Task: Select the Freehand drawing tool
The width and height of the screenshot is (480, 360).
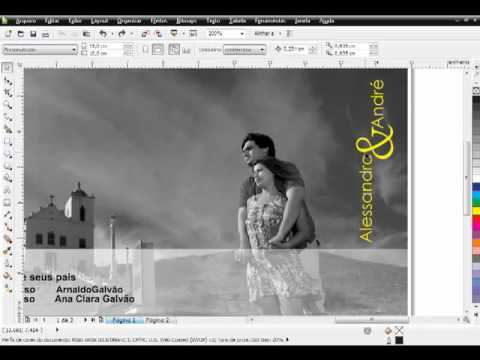Action: coord(7,117)
